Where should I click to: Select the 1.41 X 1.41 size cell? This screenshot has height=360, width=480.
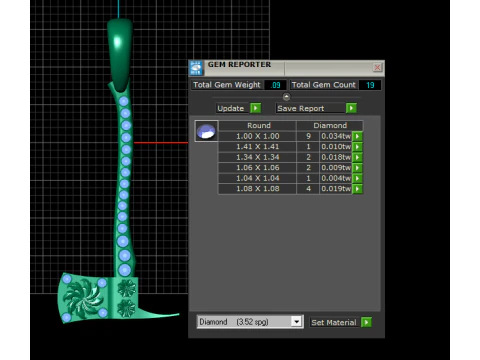tap(257, 147)
